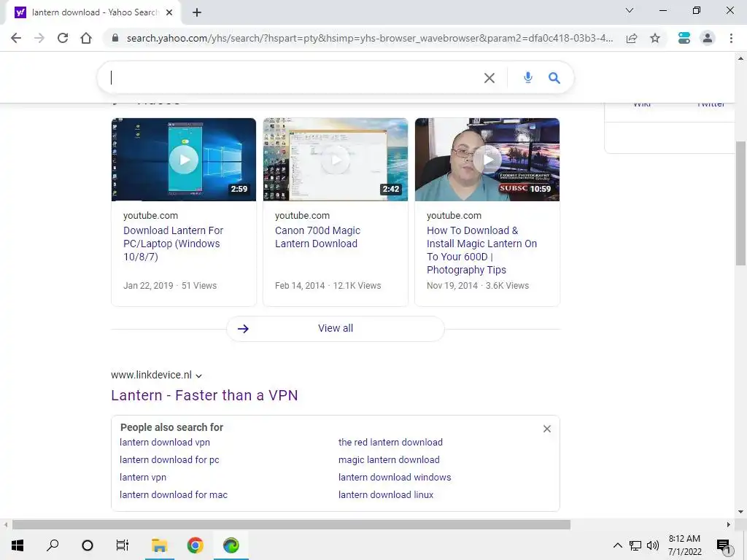
Task: Click the scroll-down arrow of vertical scrollbar
Action: coord(740,512)
